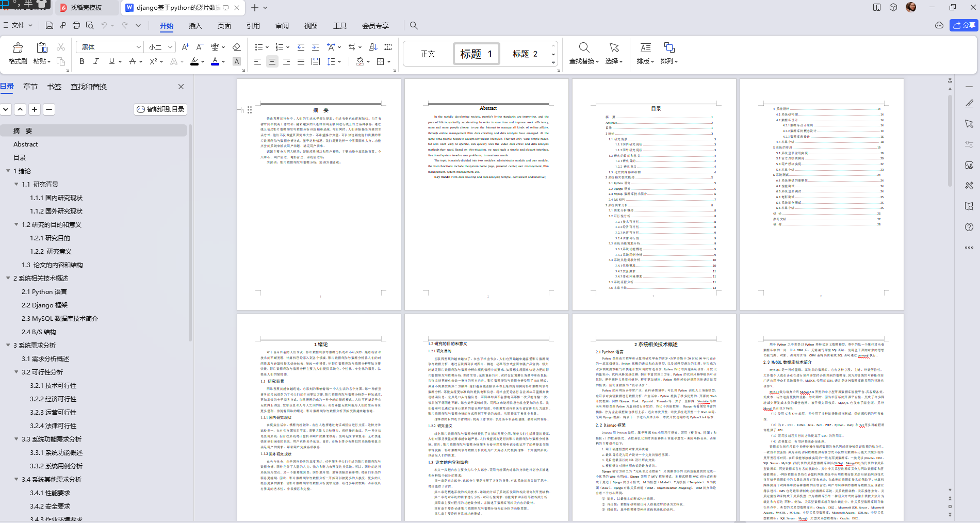Click the increase indent icon

click(x=315, y=47)
